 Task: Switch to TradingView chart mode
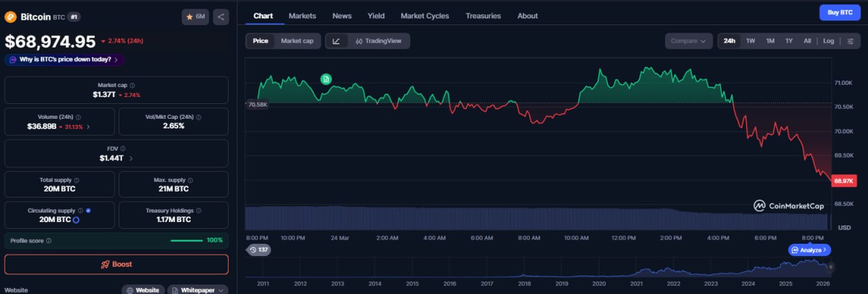[x=378, y=41]
